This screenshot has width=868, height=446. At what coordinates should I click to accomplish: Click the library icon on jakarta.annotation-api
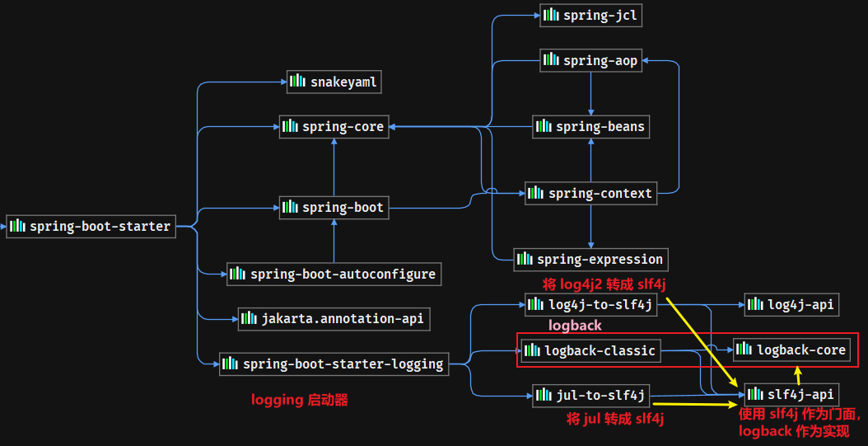coord(249,318)
